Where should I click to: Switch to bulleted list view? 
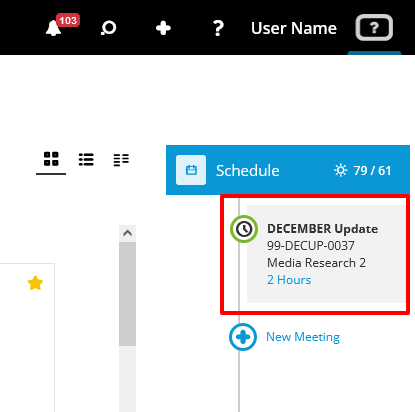pyautogui.click(x=86, y=159)
